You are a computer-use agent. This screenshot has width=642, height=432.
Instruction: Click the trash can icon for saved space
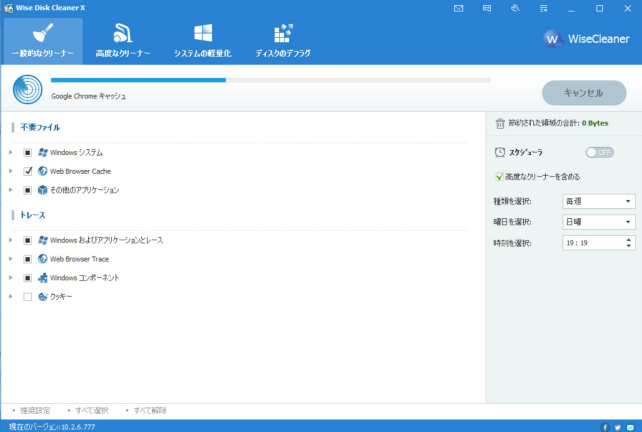[x=500, y=123]
